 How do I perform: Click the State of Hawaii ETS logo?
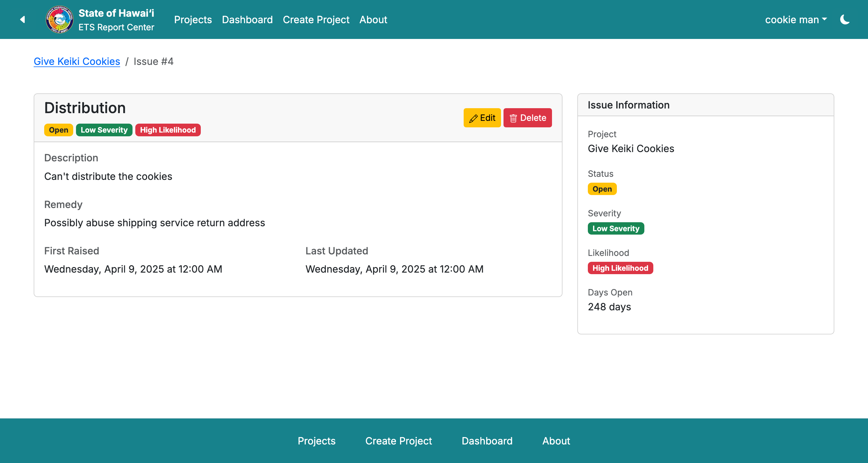coord(59,19)
